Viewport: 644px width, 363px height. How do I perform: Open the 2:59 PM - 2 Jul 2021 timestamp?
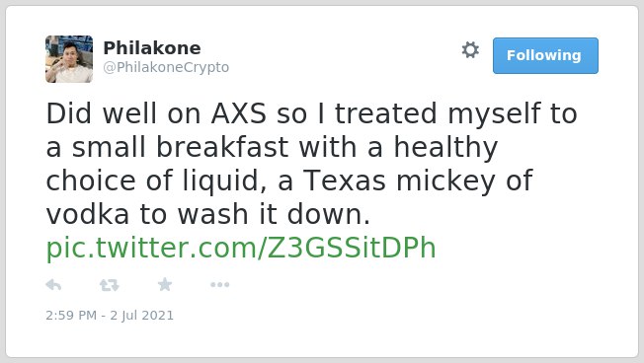pyautogui.click(x=110, y=315)
